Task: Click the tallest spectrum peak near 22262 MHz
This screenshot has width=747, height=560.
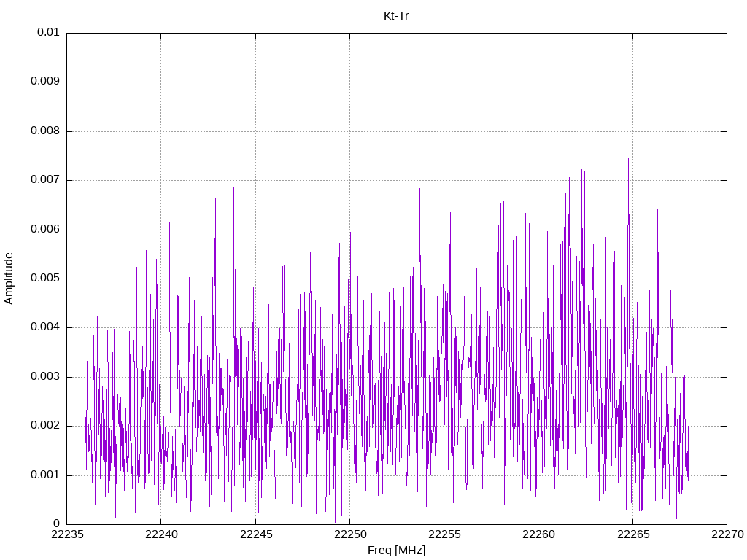Action: pyautogui.click(x=584, y=55)
